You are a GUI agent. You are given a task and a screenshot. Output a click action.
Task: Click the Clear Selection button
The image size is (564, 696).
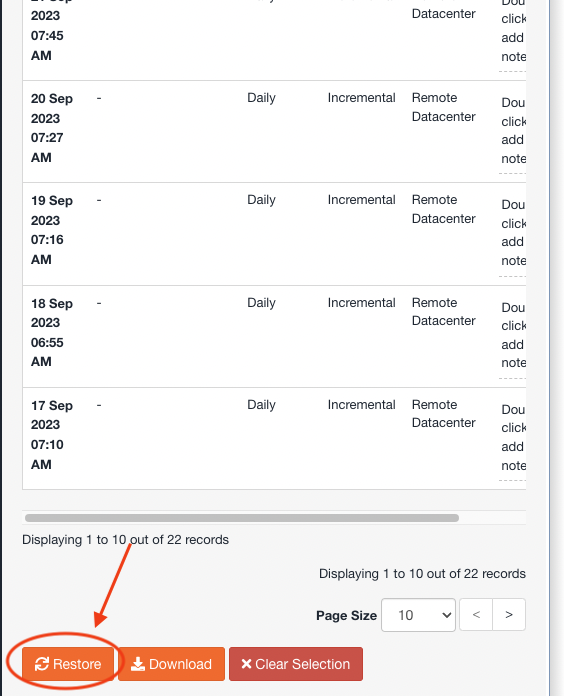pos(296,664)
